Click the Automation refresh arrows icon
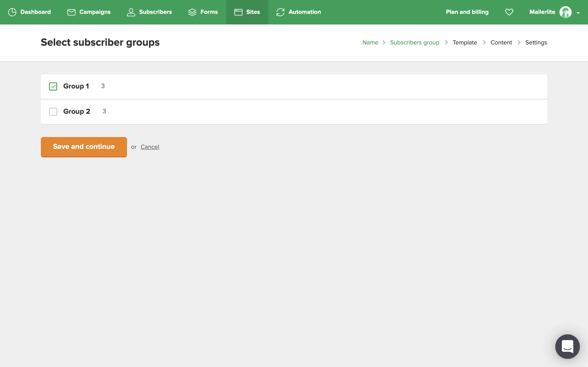Image resolution: width=588 pixels, height=367 pixels. (280, 12)
